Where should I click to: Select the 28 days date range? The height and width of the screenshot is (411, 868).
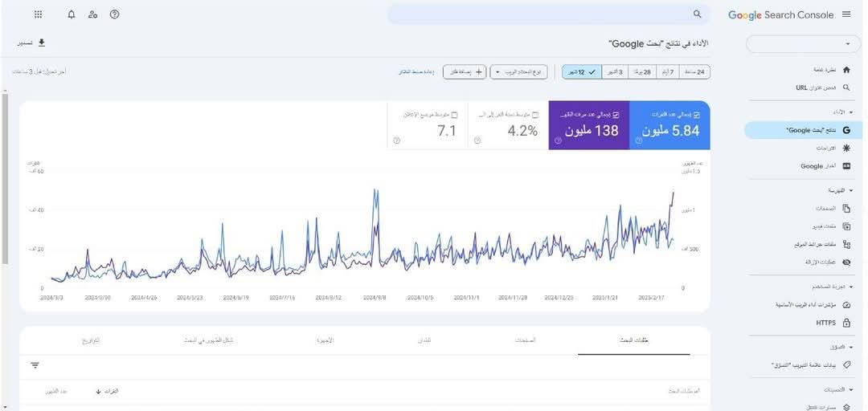pos(642,72)
